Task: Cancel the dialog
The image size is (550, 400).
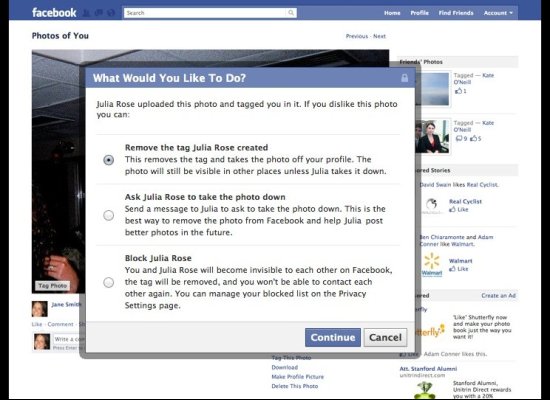Action: [x=385, y=338]
